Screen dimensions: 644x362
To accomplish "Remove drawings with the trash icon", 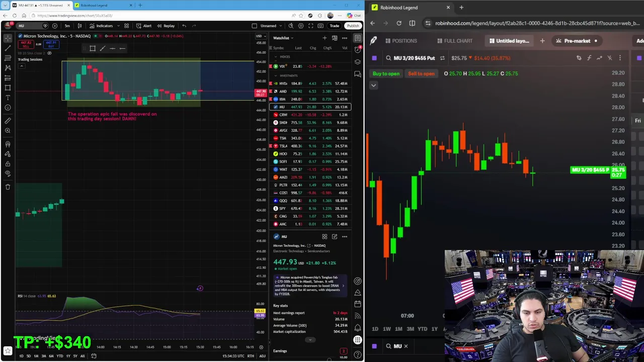I will tap(8, 187).
